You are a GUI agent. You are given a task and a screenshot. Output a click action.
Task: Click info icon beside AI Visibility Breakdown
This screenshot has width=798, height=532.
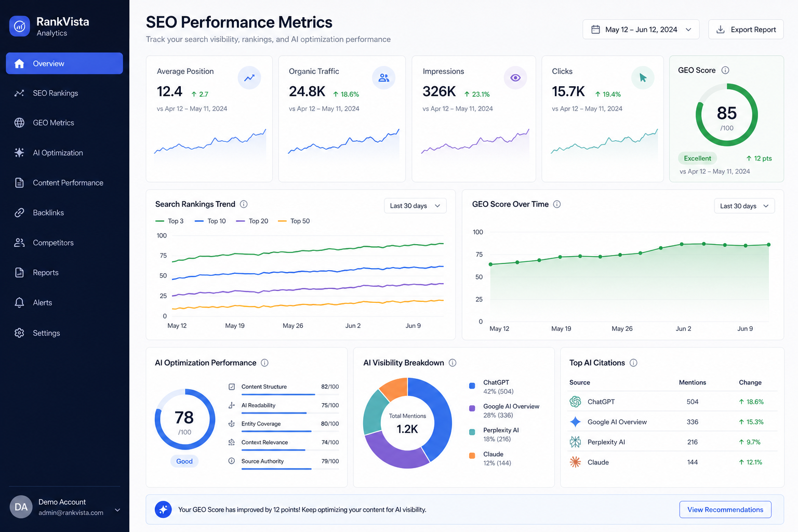pos(453,363)
